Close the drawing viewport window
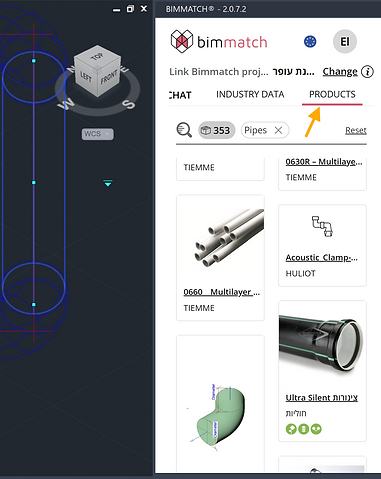 click(x=144, y=9)
